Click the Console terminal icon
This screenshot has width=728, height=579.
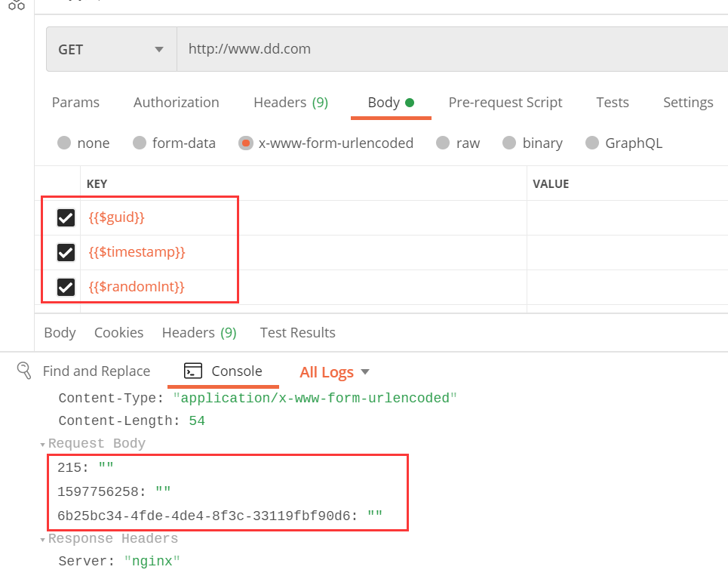[x=193, y=371]
